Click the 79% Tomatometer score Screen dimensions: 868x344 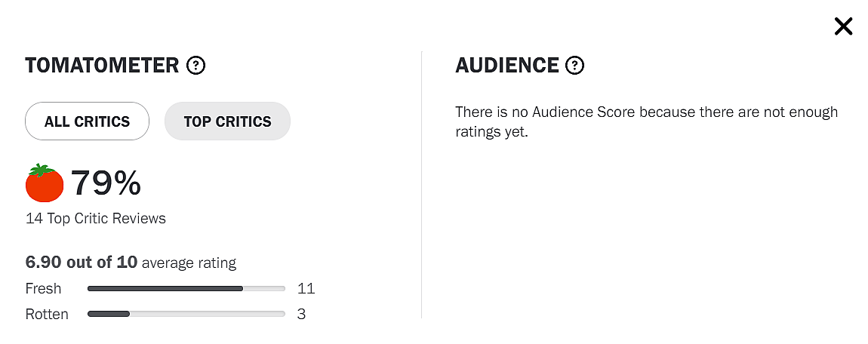click(x=106, y=183)
